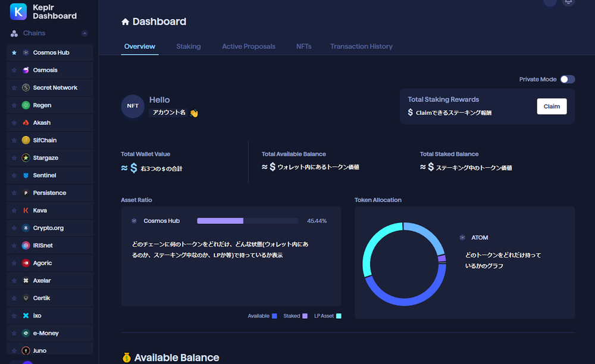This screenshot has height=364, width=595.
Task: Favorite Regen with its star
Action: [14, 105]
